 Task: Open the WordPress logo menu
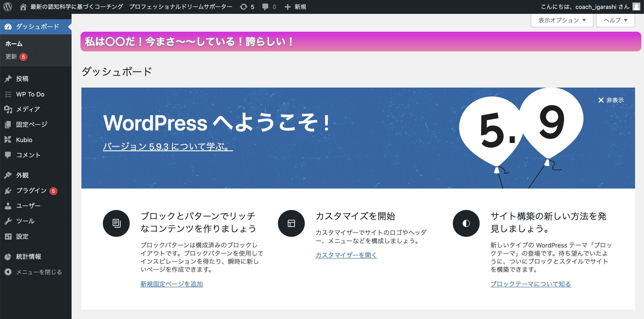tap(8, 7)
